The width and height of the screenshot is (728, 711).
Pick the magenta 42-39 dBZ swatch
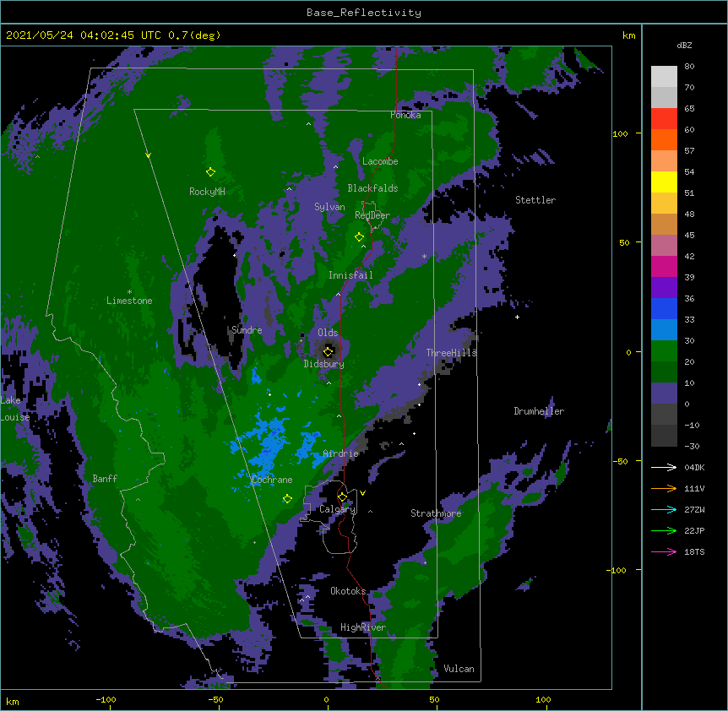coord(664,266)
